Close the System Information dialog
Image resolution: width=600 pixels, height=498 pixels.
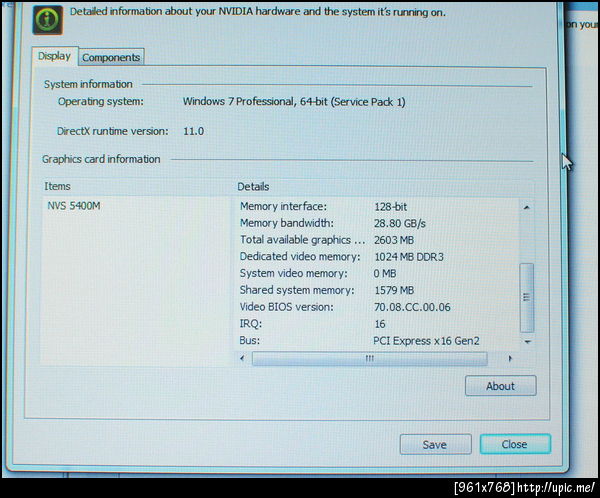515,444
